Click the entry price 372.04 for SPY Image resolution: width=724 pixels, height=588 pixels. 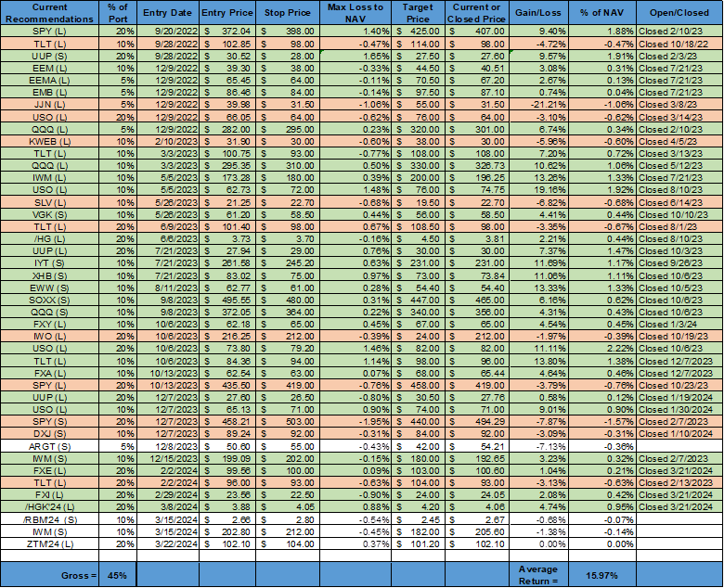click(227, 32)
